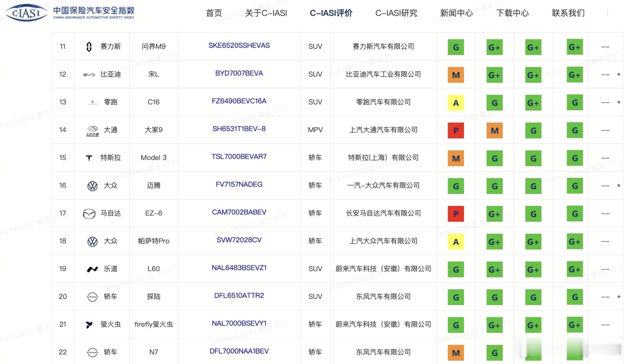Click the Leapmotor logo in row 13
The width and height of the screenshot is (627, 364).
pyautogui.click(x=92, y=102)
